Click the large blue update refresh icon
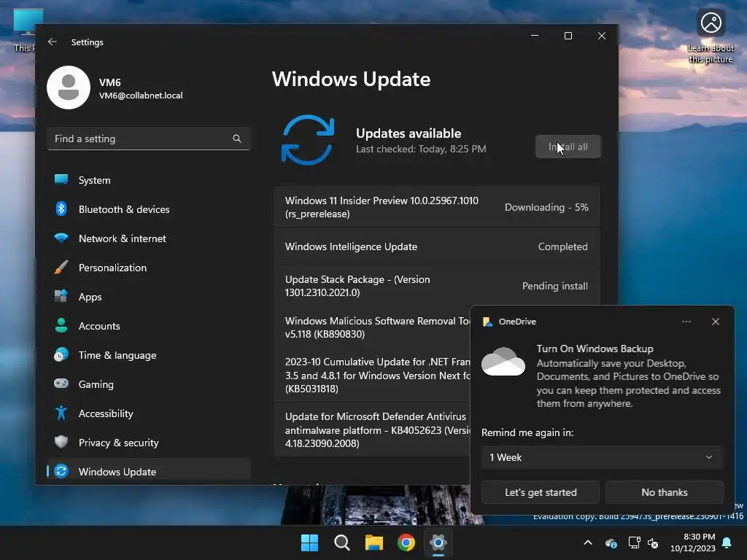The width and height of the screenshot is (747, 560). (x=308, y=139)
